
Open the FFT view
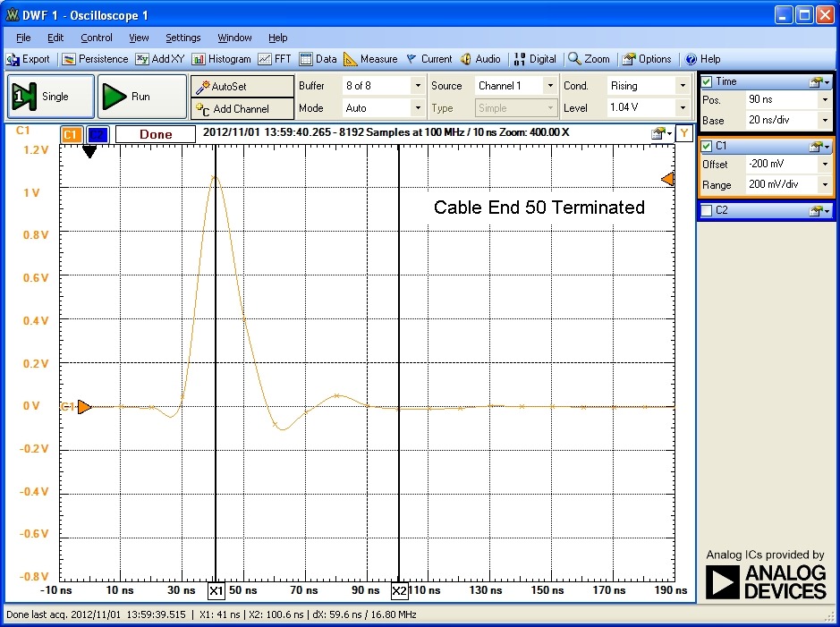[275, 59]
